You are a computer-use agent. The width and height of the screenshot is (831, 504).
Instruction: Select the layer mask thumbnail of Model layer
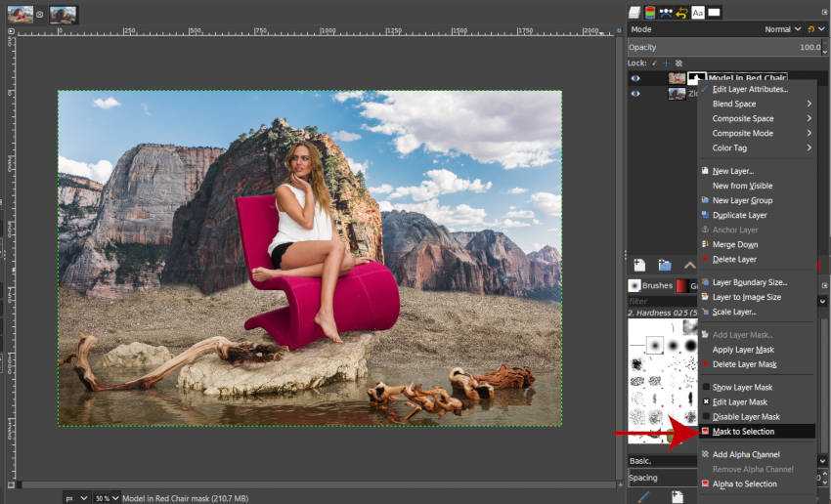pyautogui.click(x=696, y=78)
